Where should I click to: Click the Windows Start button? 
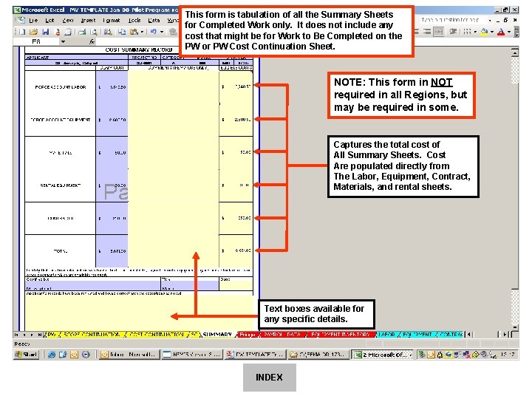pyautogui.click(x=26, y=355)
